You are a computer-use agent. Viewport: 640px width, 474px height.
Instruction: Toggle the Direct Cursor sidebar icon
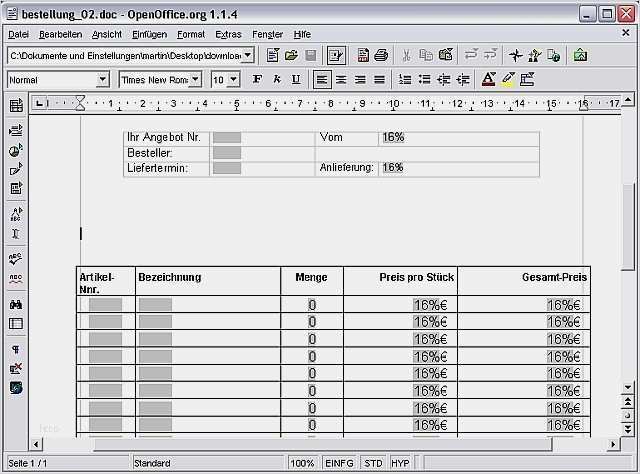click(16, 233)
